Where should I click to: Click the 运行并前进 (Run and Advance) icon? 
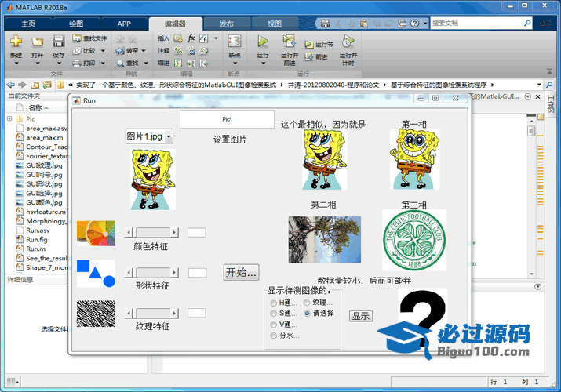(x=289, y=42)
